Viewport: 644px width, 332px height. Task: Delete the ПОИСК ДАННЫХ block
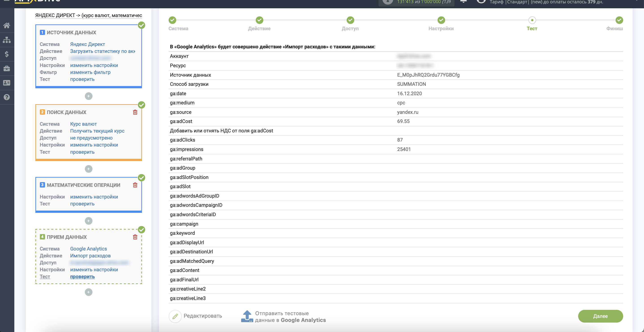click(x=135, y=112)
